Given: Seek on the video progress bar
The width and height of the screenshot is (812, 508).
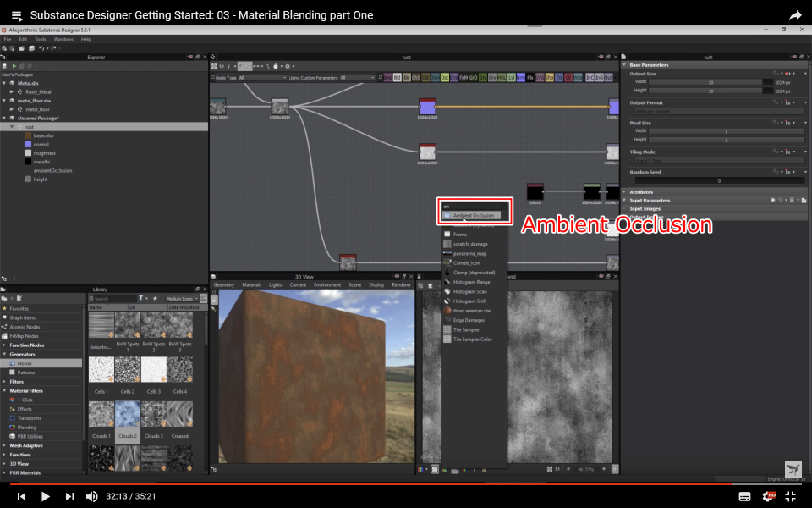Looking at the screenshot, I should click(406, 484).
